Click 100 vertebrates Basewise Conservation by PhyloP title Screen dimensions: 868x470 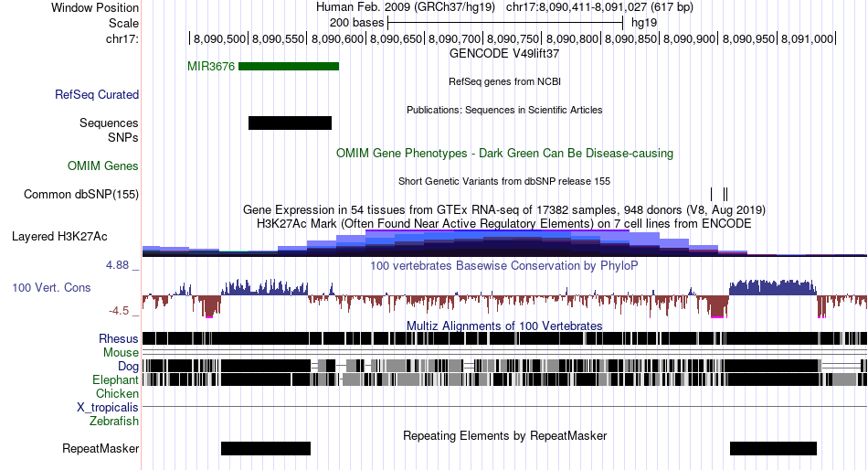click(x=504, y=265)
